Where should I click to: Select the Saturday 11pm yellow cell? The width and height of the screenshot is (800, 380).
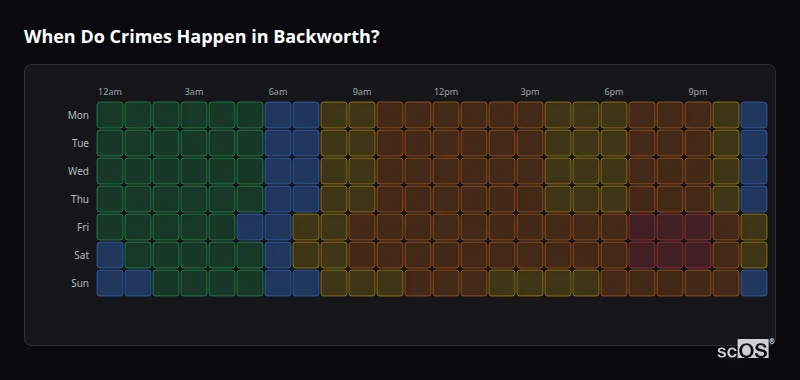pyautogui.click(x=754, y=255)
